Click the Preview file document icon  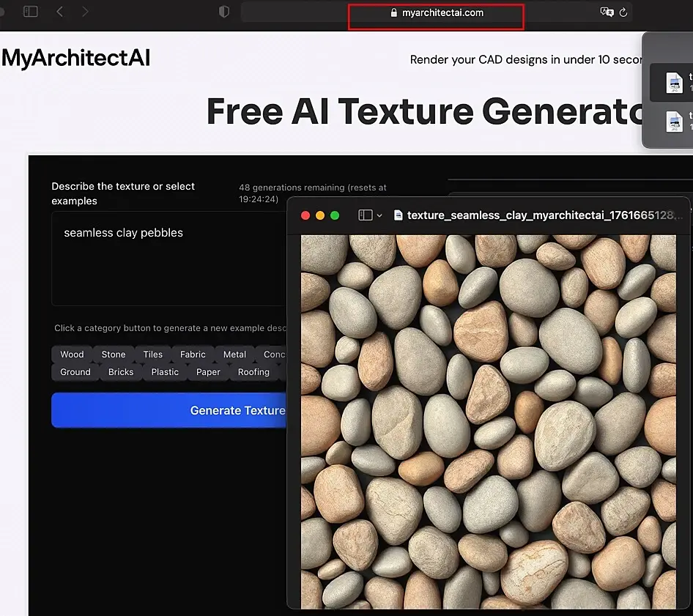399,215
